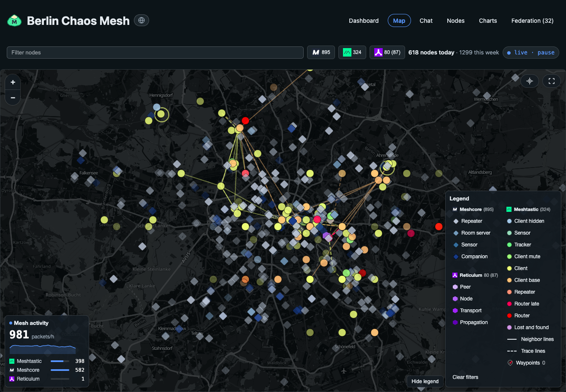Toggle Trace lines in legend

click(526, 351)
